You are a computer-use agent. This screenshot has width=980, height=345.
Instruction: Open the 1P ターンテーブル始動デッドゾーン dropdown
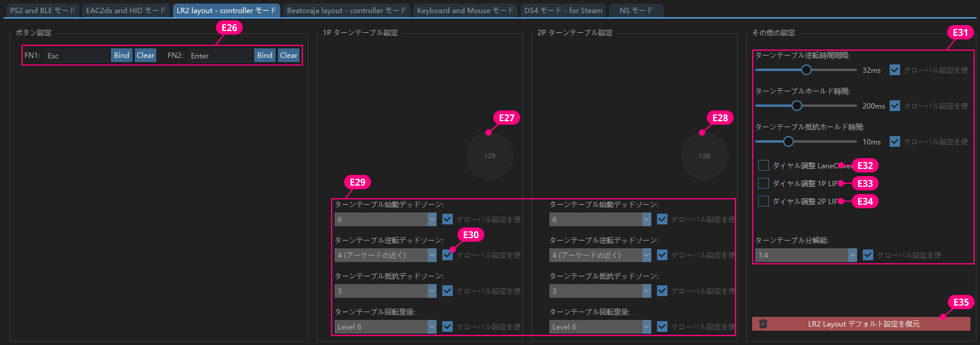[386, 219]
